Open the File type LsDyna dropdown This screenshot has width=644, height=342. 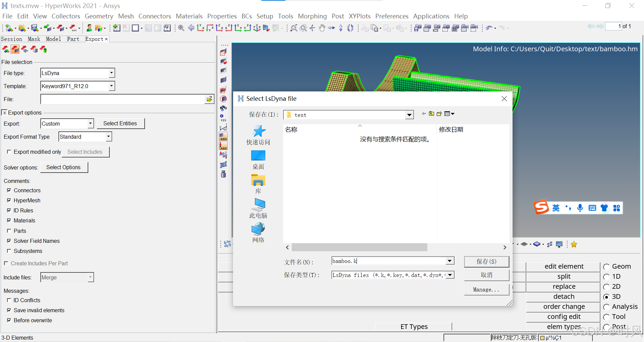(111, 73)
